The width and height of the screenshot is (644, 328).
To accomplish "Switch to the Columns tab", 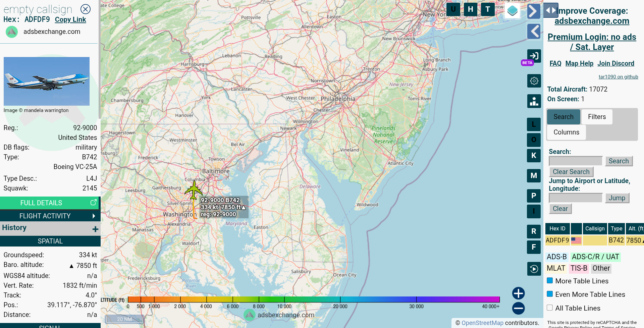I will point(567,132).
